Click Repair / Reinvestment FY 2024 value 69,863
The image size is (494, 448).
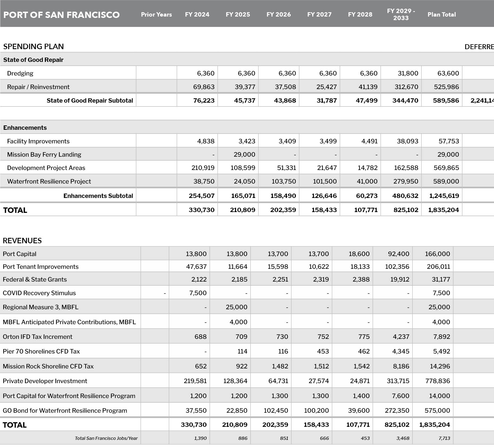[204, 87]
